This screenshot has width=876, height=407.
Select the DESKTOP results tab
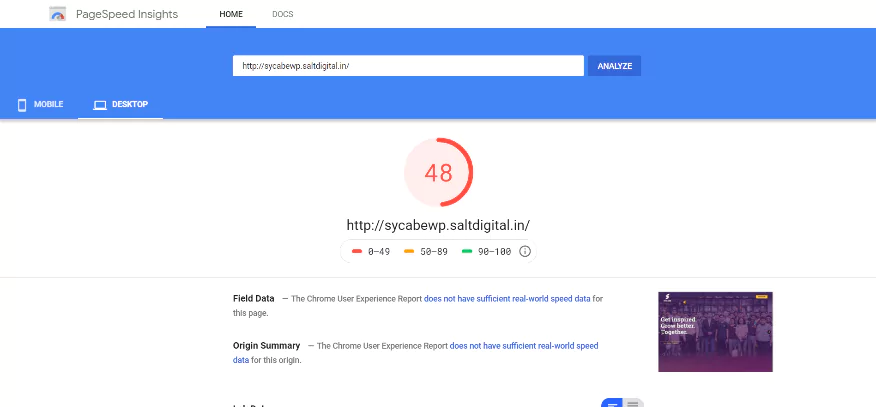click(121, 104)
